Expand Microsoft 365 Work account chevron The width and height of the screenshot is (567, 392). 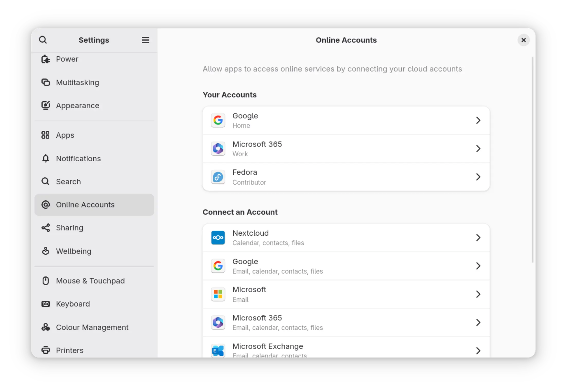point(478,149)
